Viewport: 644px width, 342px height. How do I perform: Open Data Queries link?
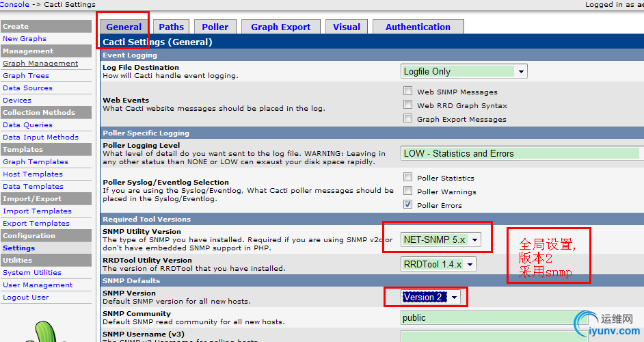click(x=27, y=125)
